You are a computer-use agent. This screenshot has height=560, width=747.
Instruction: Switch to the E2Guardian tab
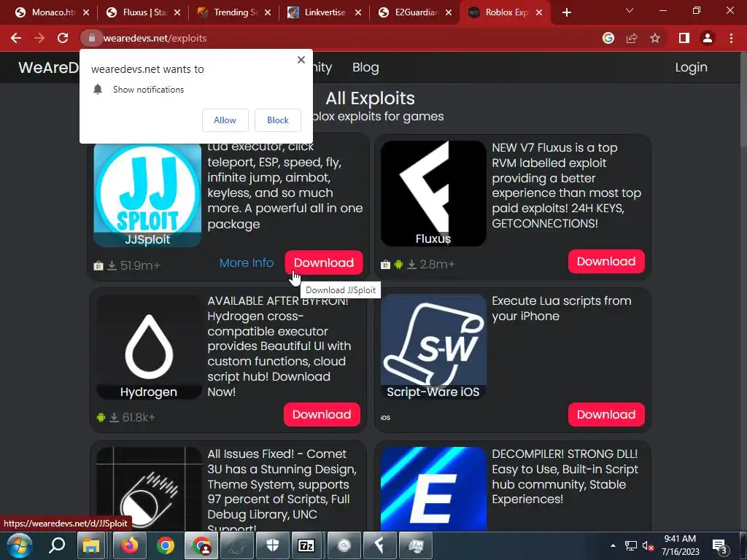[x=415, y=12]
